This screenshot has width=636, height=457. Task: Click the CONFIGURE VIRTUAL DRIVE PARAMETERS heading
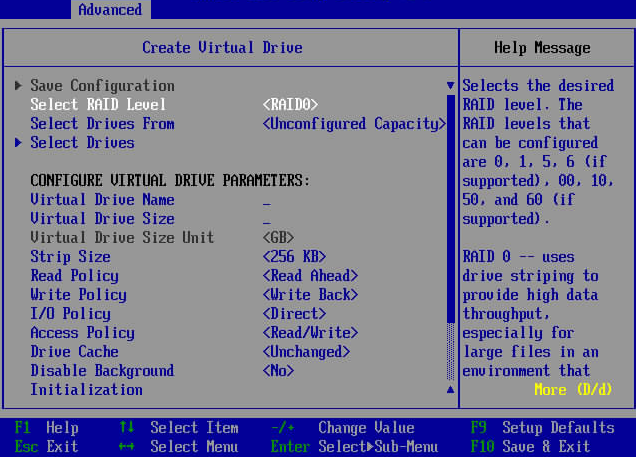tap(170, 181)
